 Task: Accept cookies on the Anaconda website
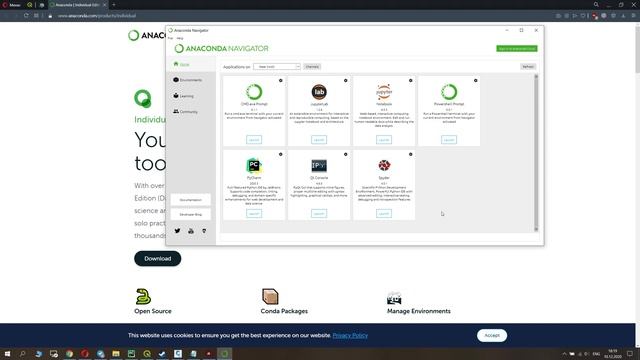(x=492, y=335)
